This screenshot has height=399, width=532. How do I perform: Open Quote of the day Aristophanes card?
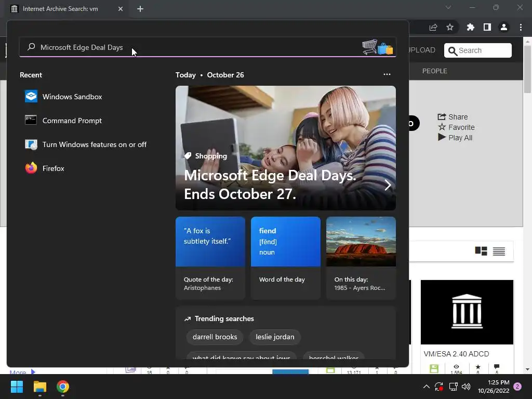tap(210, 258)
